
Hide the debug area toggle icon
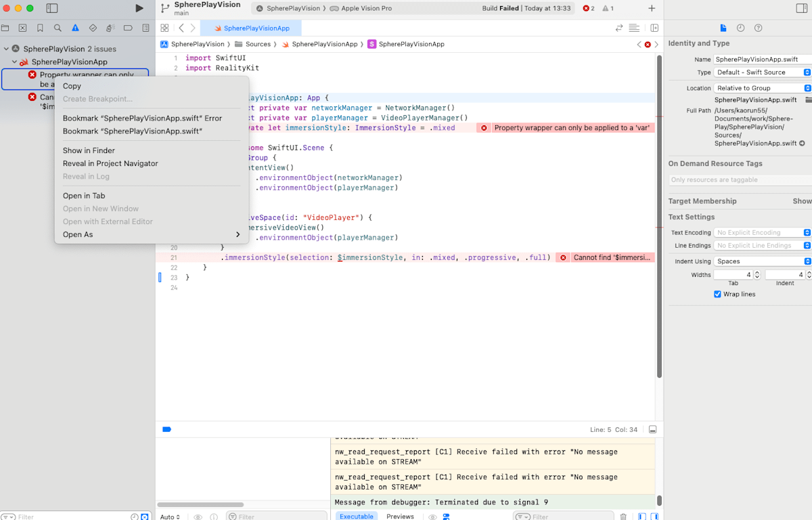652,429
